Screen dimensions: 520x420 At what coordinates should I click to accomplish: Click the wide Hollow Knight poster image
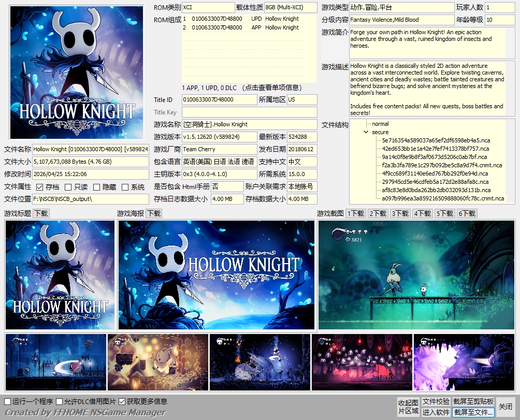[x=216, y=275]
